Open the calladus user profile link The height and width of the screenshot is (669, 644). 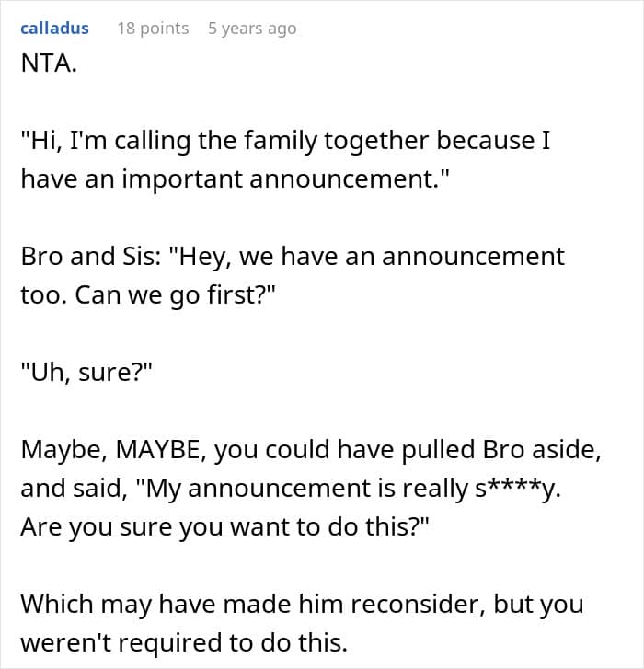[x=54, y=29]
